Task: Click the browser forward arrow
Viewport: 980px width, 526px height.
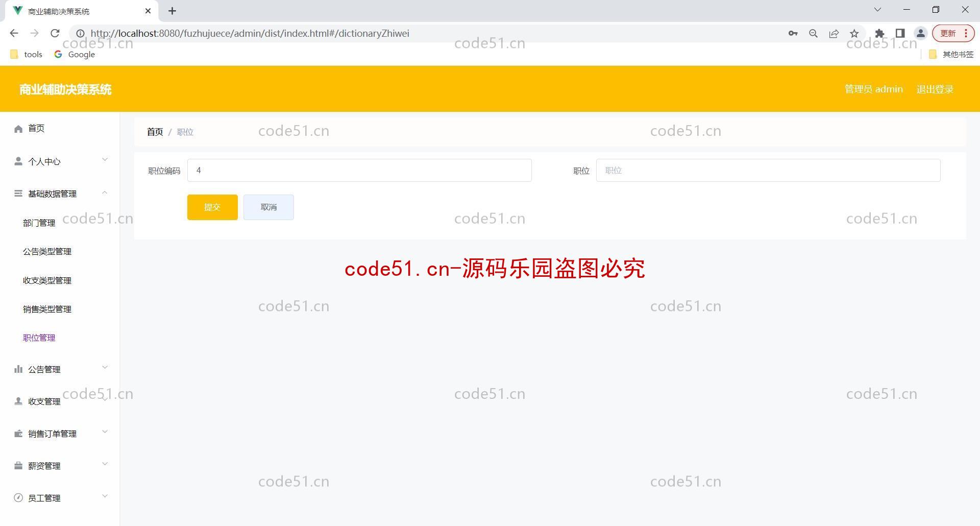Action: tap(34, 33)
